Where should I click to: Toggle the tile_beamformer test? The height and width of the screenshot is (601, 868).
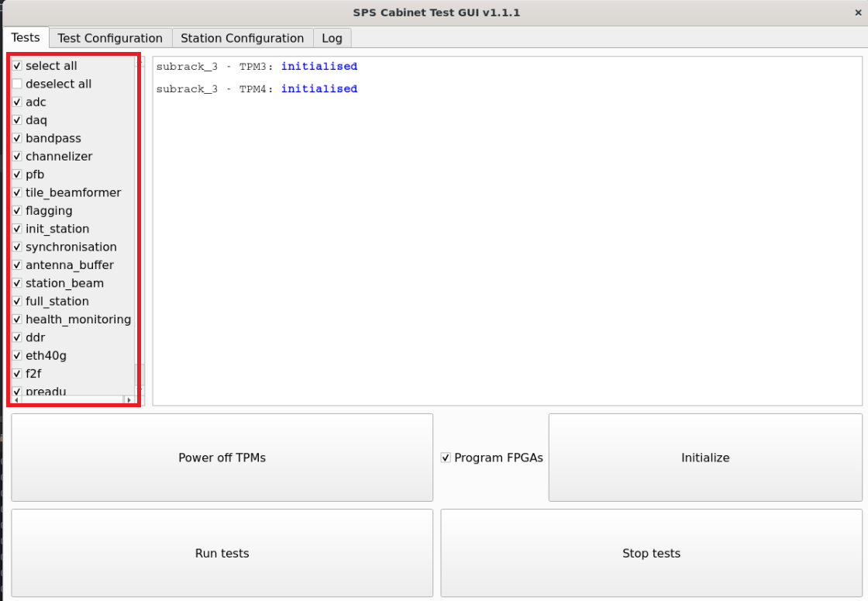click(x=17, y=192)
